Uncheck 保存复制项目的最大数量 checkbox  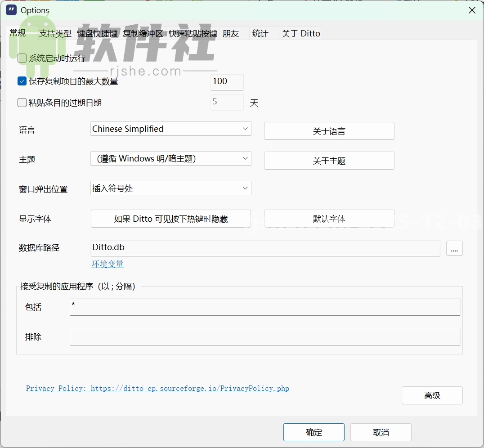[22, 81]
